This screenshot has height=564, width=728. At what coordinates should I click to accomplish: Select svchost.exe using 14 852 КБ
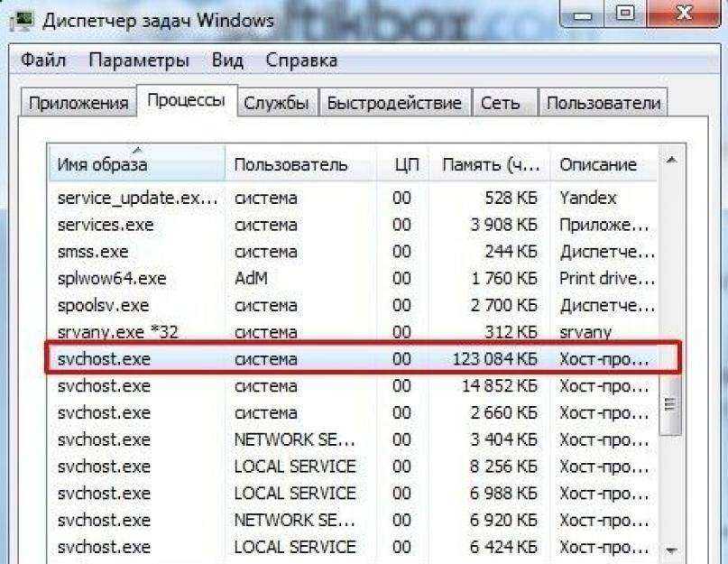click(x=353, y=385)
